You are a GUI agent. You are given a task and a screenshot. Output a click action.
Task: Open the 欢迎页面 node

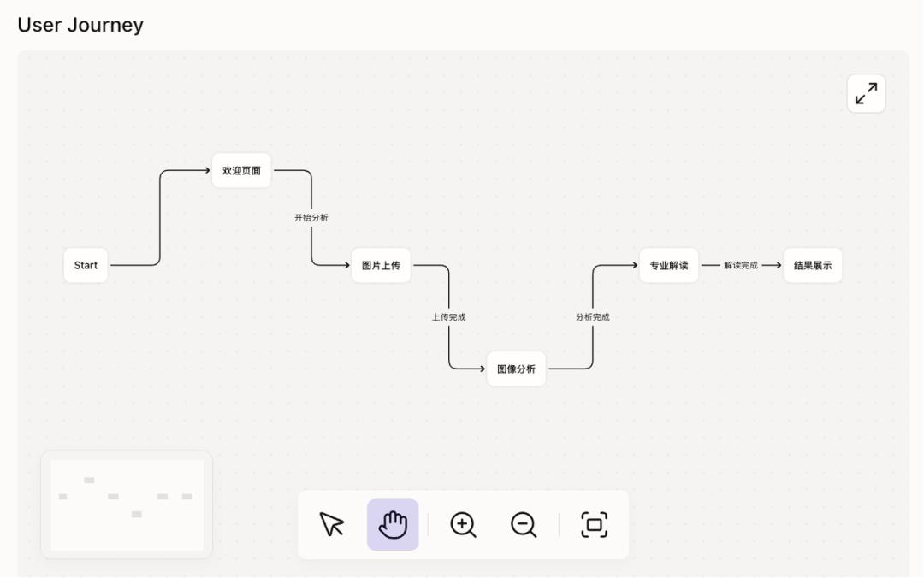240,170
